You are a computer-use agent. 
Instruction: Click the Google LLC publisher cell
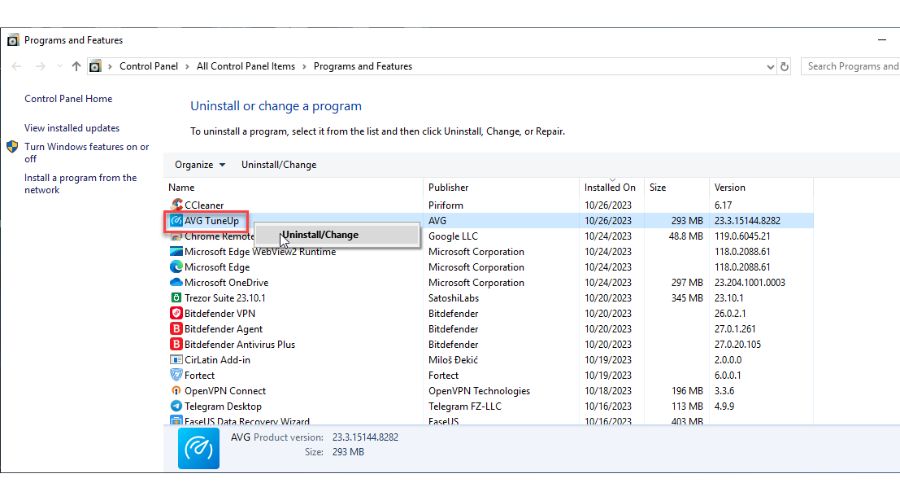pyautogui.click(x=453, y=237)
